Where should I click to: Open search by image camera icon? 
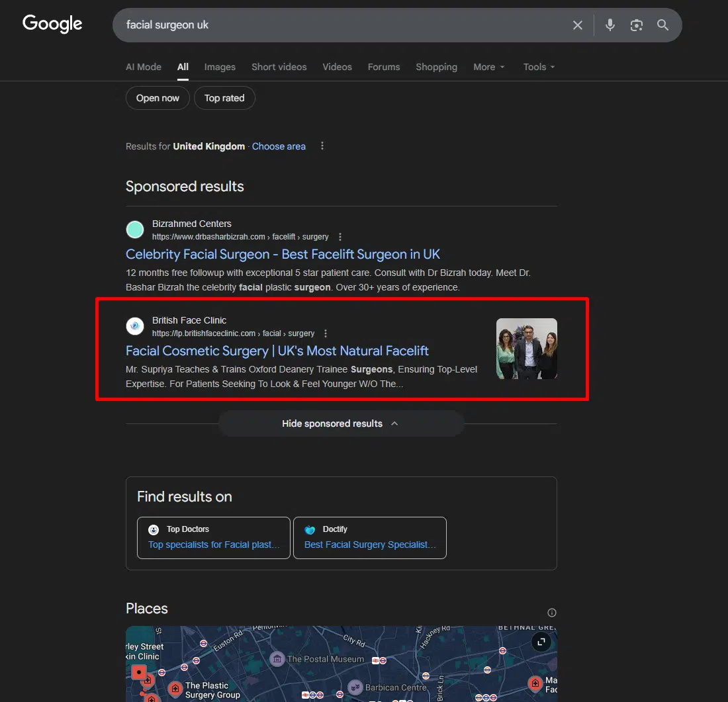(637, 25)
